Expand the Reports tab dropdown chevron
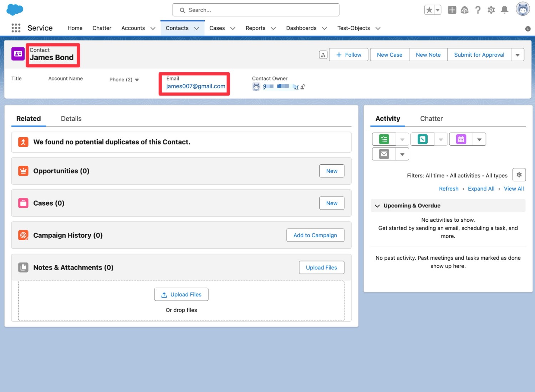The height and width of the screenshot is (392, 535). pos(274,29)
